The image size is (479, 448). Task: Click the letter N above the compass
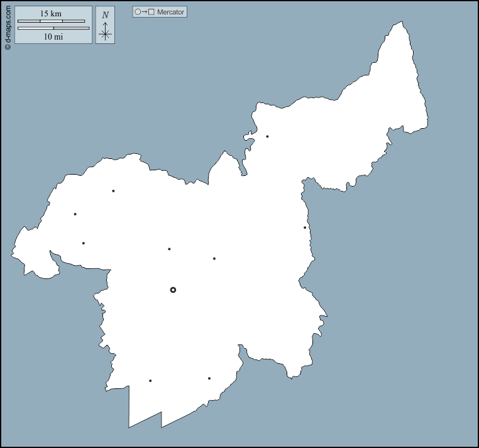tap(105, 14)
